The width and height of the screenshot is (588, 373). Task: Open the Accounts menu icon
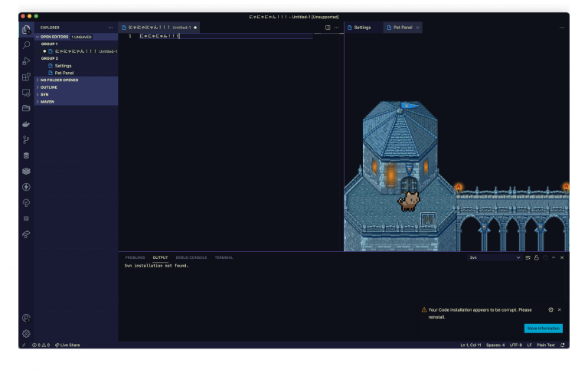26,318
